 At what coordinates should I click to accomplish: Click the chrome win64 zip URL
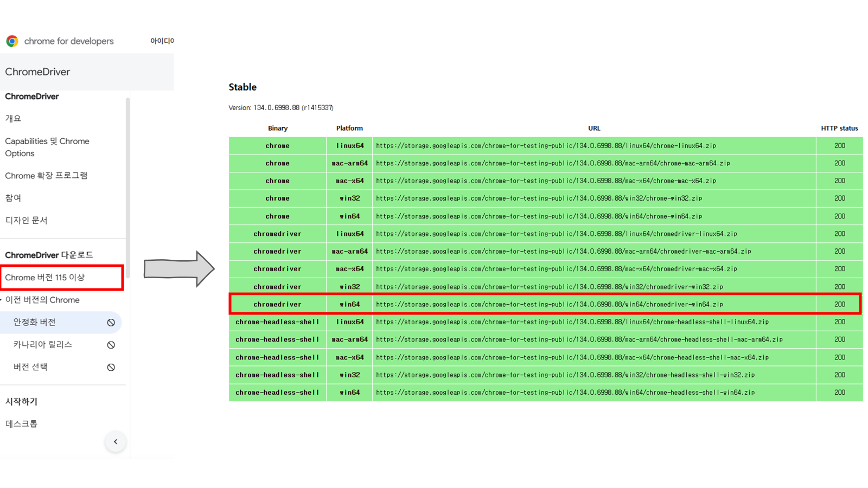pyautogui.click(x=539, y=216)
